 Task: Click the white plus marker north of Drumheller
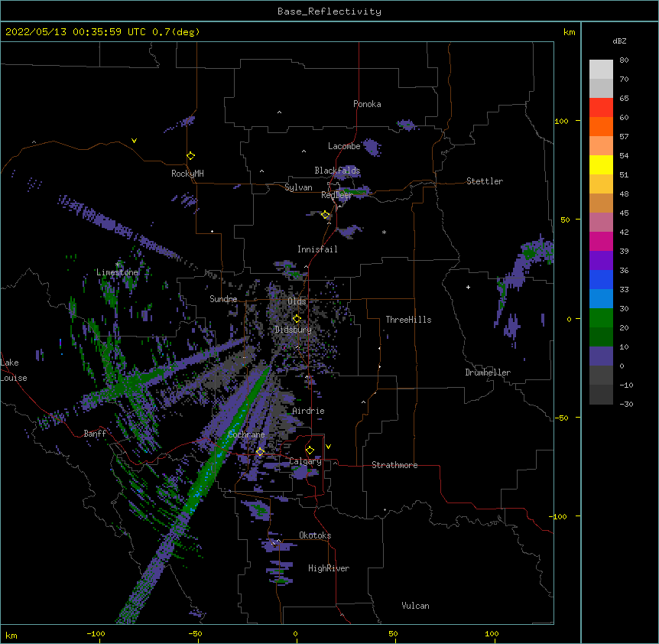(x=468, y=287)
